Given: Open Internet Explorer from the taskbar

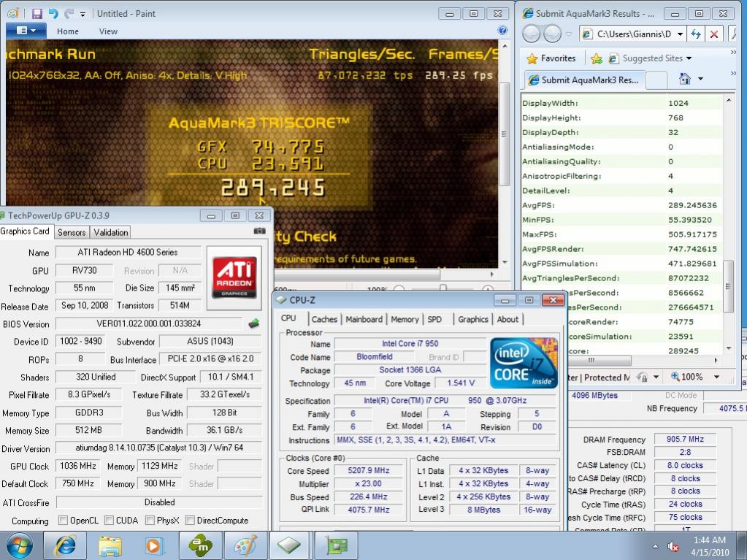Looking at the screenshot, I should pos(65,545).
